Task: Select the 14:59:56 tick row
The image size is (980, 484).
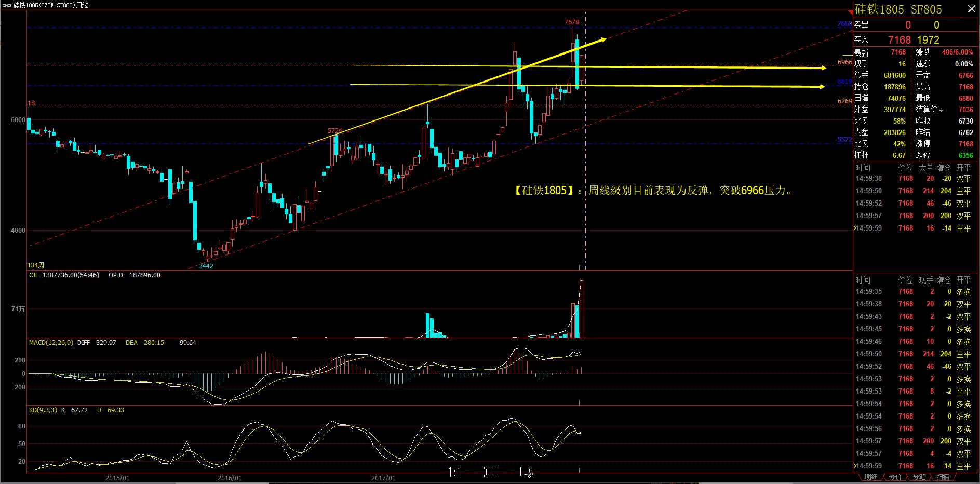Action: click(x=916, y=428)
